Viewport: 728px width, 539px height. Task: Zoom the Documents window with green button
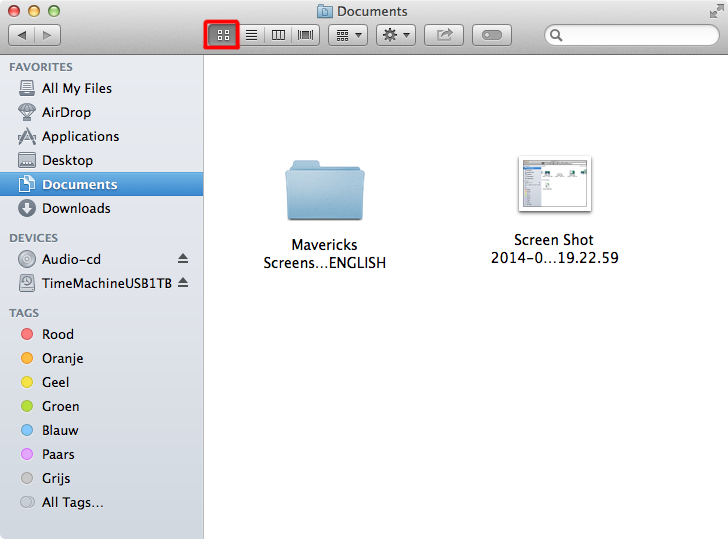pyautogui.click(x=54, y=11)
